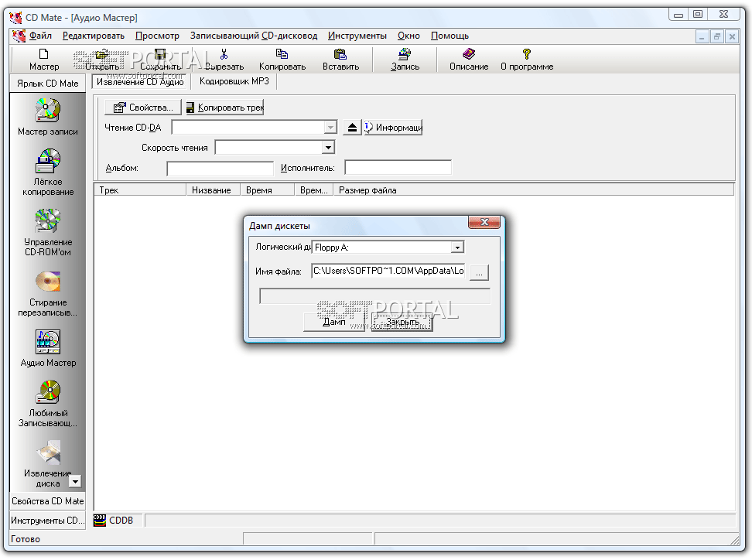Open the Описание help book icon
The height and width of the screenshot is (560, 752).
(x=469, y=53)
